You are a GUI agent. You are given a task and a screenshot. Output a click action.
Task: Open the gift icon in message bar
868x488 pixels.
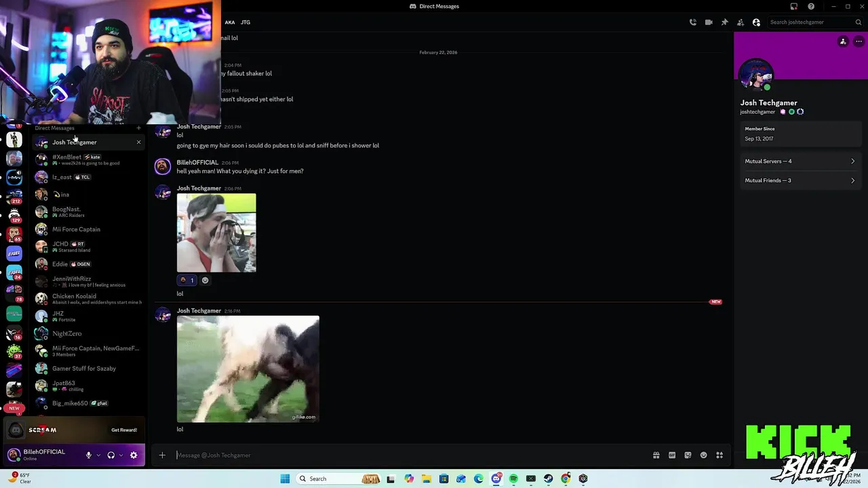[656, 455]
